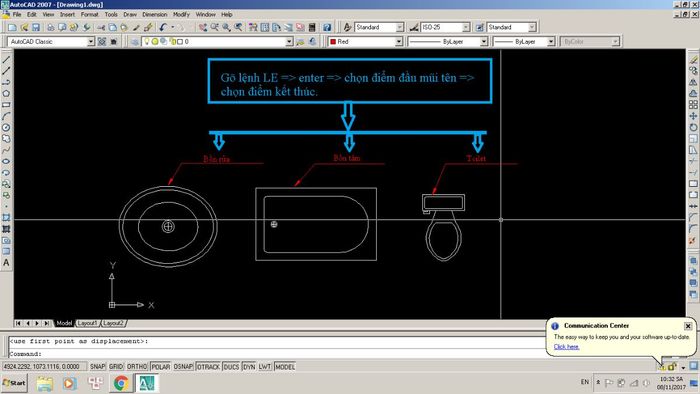This screenshot has height=394, width=700.
Task: Select the Ellipse draw tool
Action: [x=6, y=162]
